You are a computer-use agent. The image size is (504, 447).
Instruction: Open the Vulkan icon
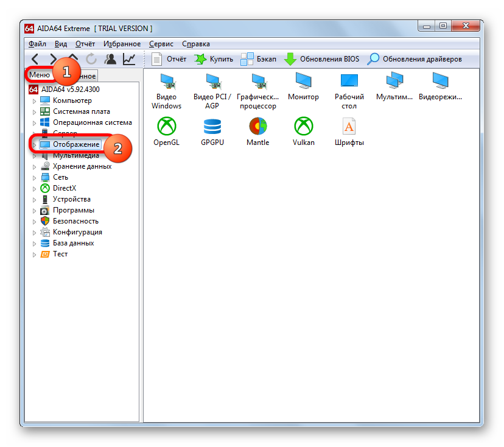click(303, 132)
